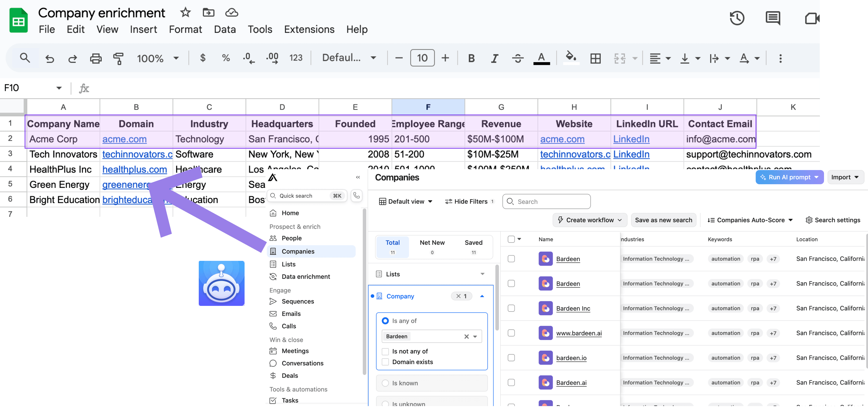Clear the Company filter count badge

pyautogui.click(x=461, y=296)
